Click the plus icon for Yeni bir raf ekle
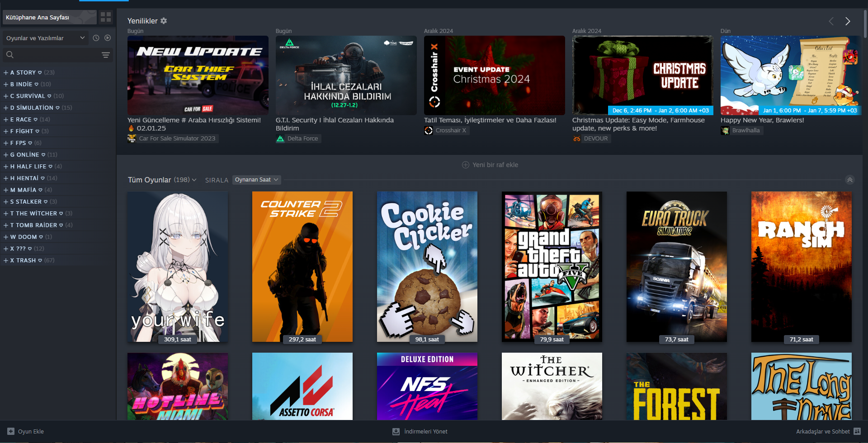This screenshot has width=868, height=443. coord(466,165)
